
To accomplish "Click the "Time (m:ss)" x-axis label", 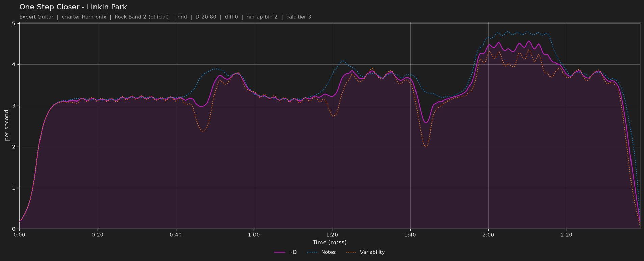I will 329,242.
